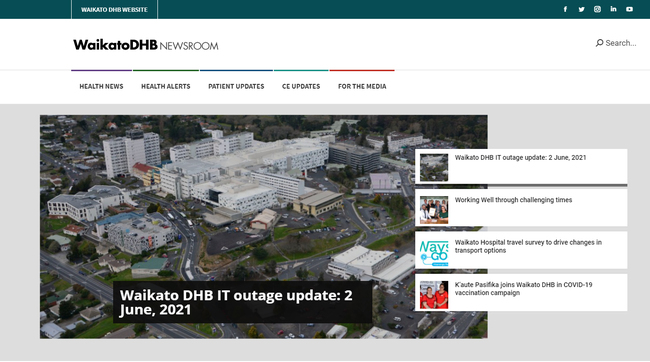Click the WaikatoDHB Newsroom logo
Viewport: 650px width, 362px height.
tap(146, 45)
